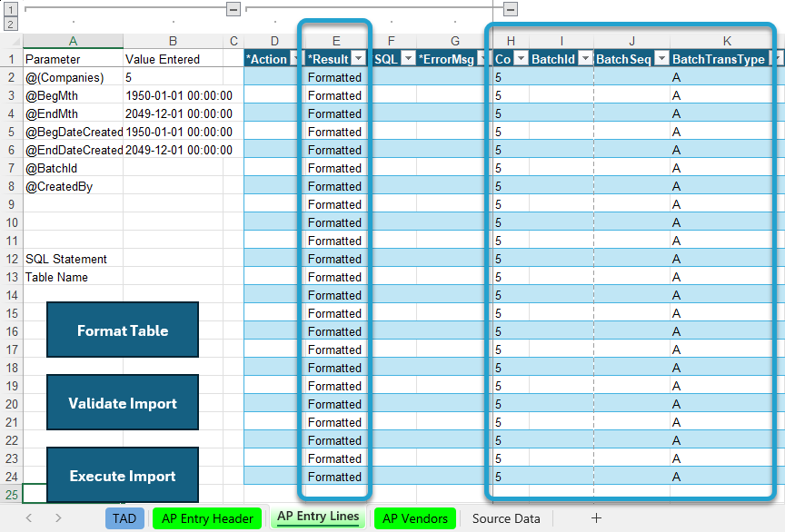Click Formatted result cell in row 24
Screen dimensions: 785x532
(x=336, y=477)
